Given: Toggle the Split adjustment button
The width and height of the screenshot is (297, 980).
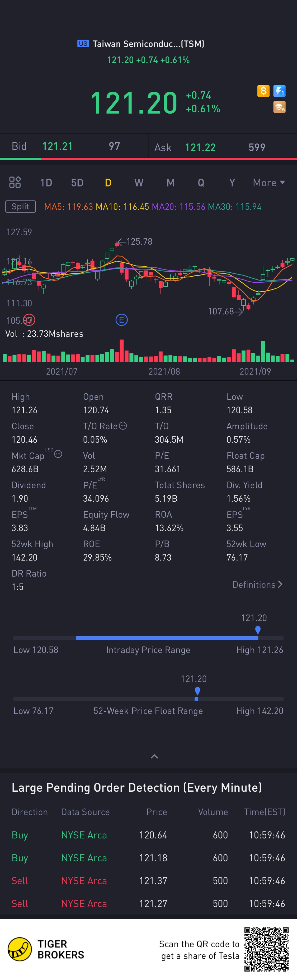Looking at the screenshot, I should click(21, 207).
